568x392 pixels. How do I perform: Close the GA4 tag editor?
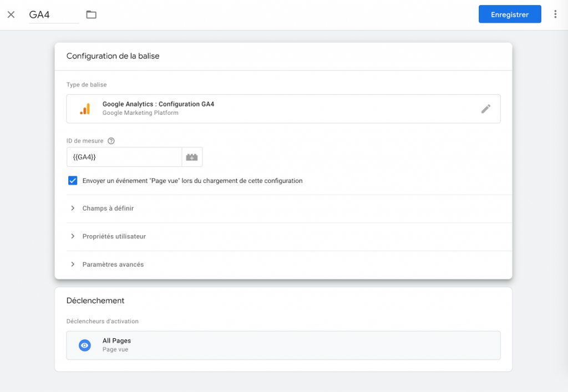tap(11, 14)
